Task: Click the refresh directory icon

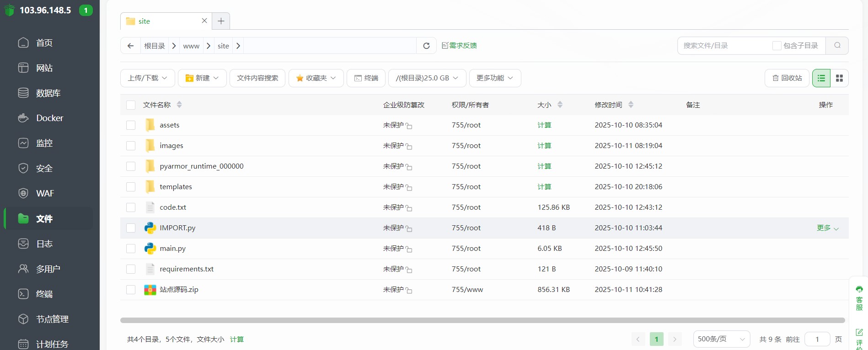Action: tap(426, 46)
